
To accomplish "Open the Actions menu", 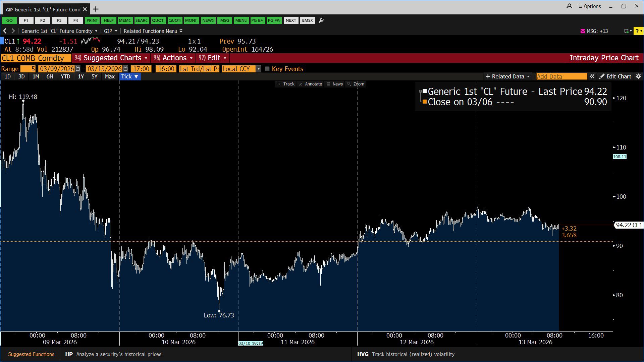I will (x=173, y=58).
